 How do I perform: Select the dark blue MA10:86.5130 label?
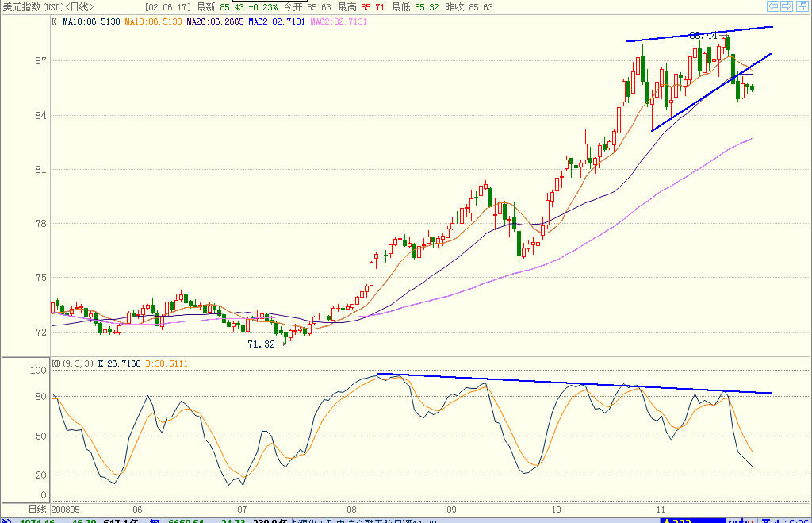point(91,21)
